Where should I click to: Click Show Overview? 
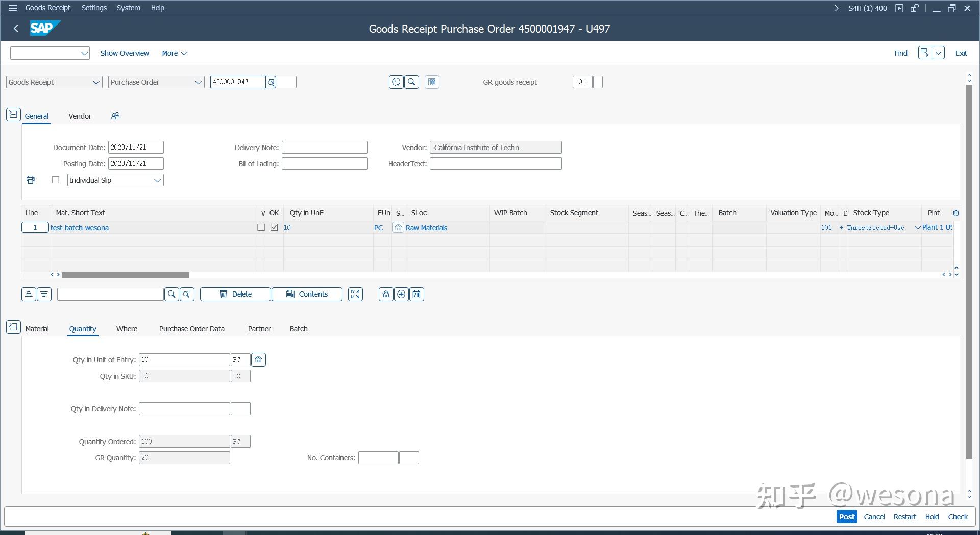click(x=125, y=53)
